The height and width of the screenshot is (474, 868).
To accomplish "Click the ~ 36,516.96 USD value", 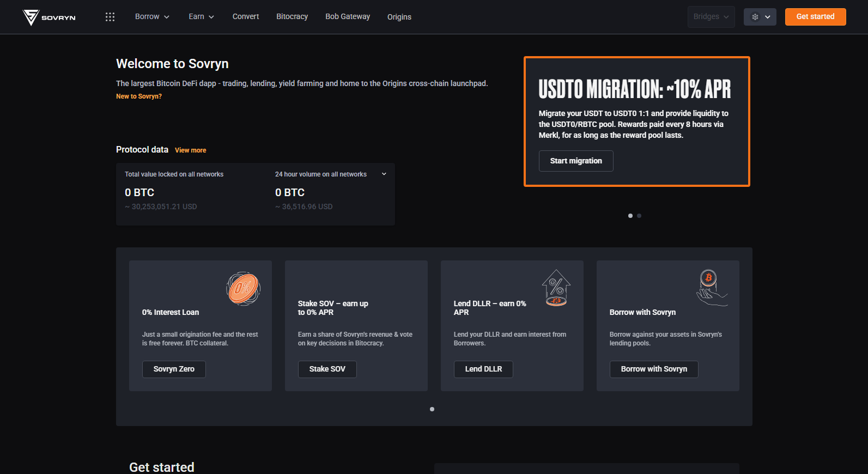I will (x=304, y=207).
